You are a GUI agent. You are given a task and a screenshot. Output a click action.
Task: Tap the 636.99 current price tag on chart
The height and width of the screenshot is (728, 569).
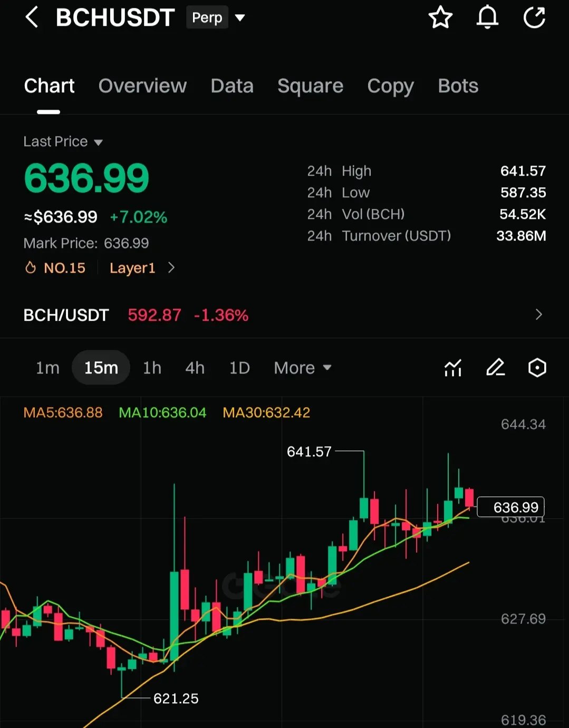tap(510, 507)
